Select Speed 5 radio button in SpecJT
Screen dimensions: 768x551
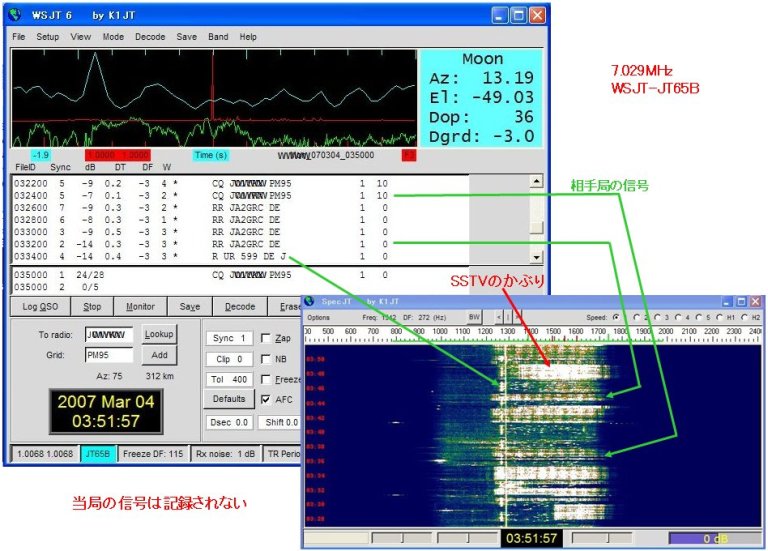[698, 317]
